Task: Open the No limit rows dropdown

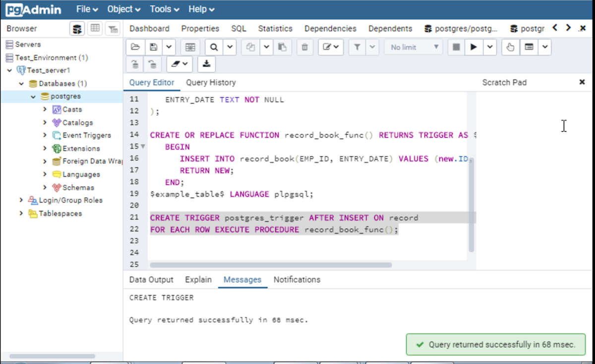Action: [x=415, y=47]
